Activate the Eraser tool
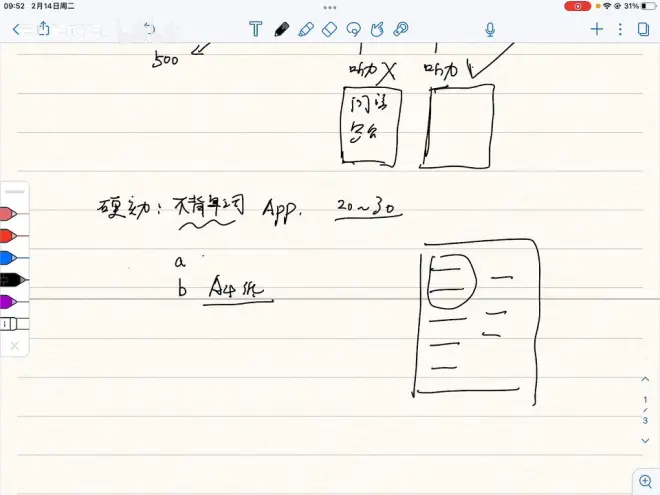Image resolution: width=660 pixels, height=495 pixels. coord(329,29)
